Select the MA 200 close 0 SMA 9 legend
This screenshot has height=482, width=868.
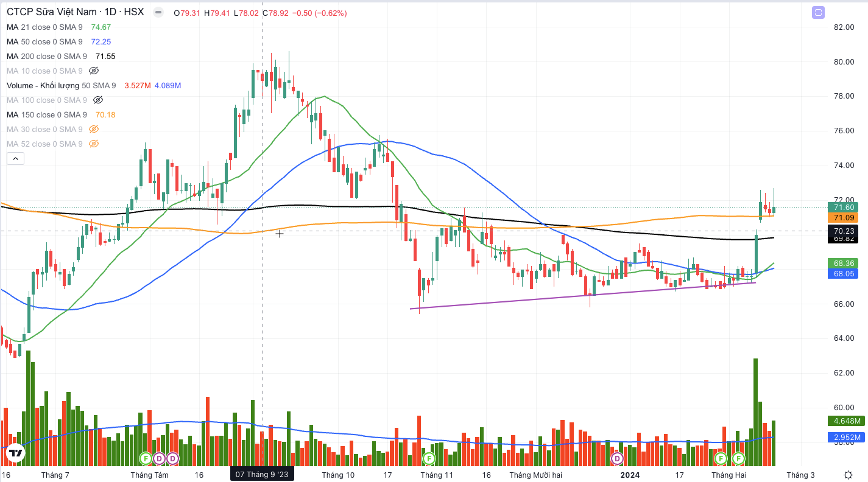(47, 56)
